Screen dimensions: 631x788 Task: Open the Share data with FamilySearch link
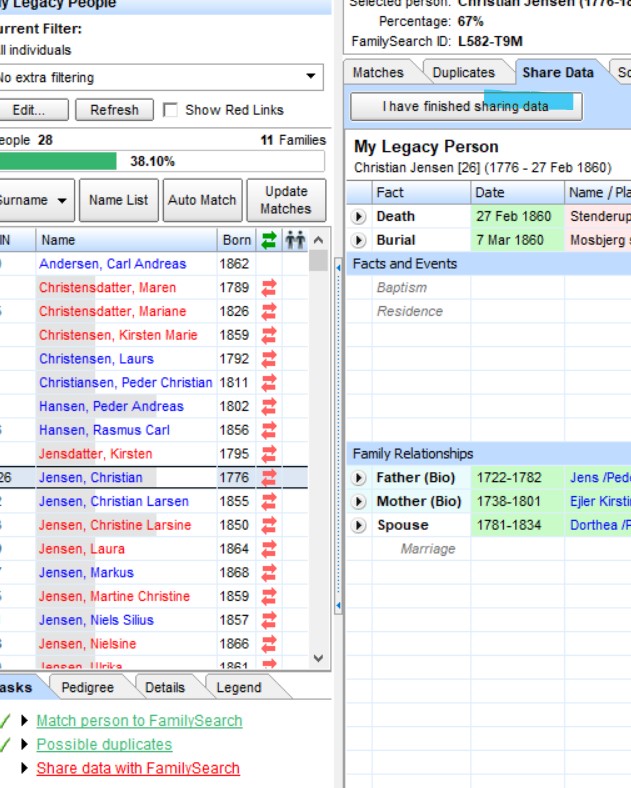tap(138, 768)
